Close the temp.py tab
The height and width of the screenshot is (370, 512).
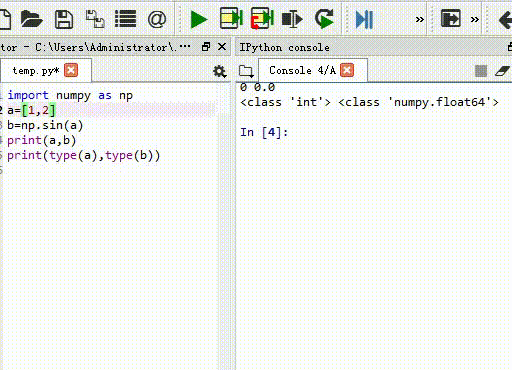coord(71,70)
